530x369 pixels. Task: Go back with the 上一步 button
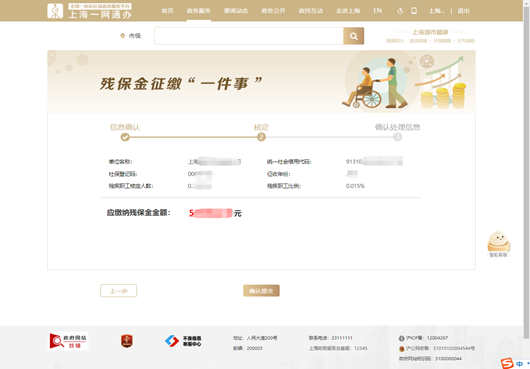[119, 291]
